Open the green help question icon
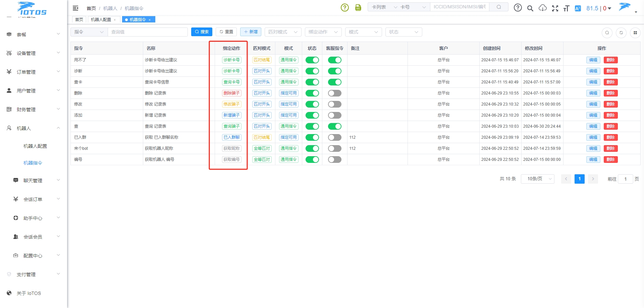Screen dimensions: 644x308 (345, 7)
